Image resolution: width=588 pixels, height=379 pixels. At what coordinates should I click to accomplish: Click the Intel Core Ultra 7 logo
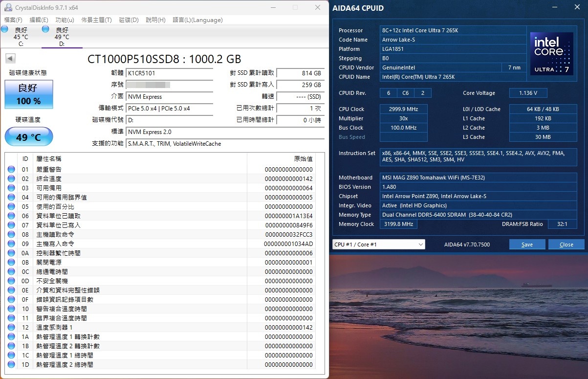coord(551,54)
